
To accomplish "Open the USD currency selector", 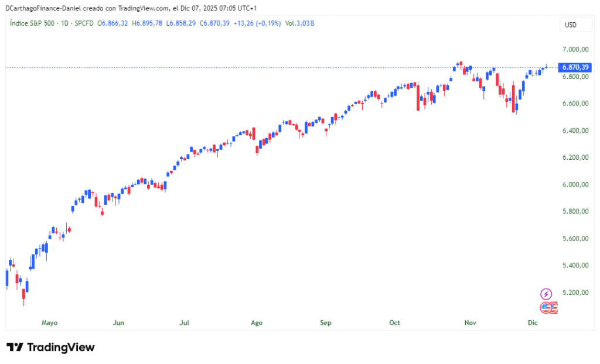I will [x=575, y=25].
